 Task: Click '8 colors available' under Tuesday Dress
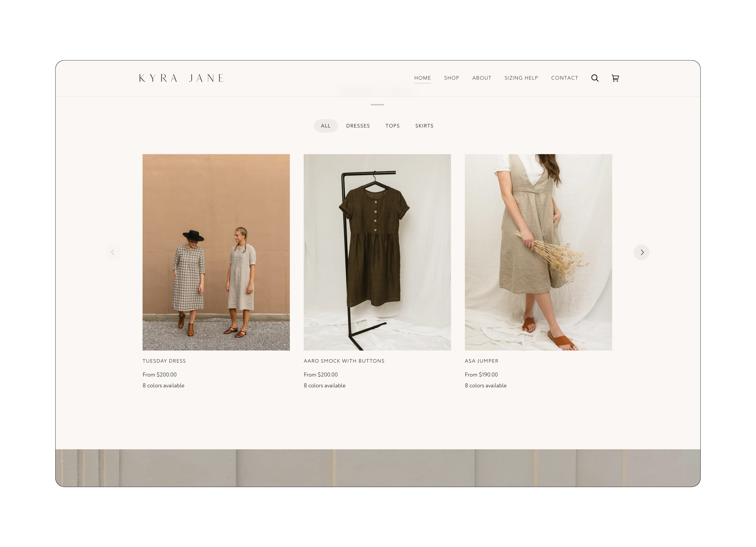coord(163,385)
